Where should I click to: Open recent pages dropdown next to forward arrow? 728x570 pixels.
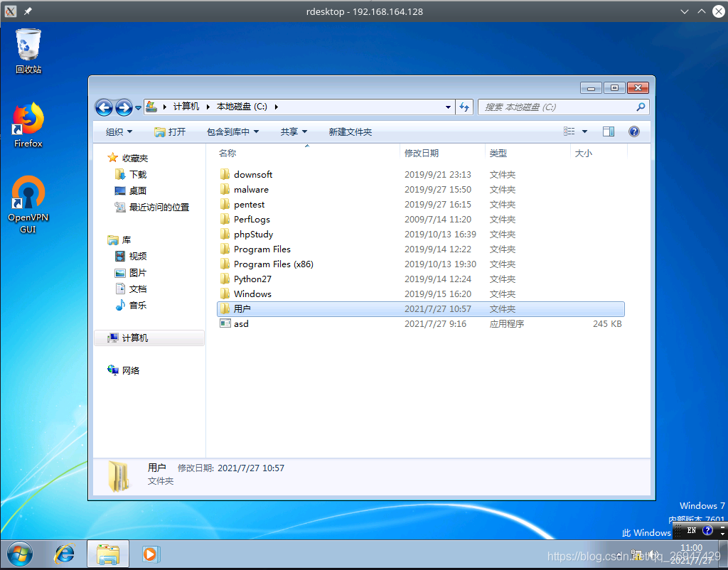(138, 108)
